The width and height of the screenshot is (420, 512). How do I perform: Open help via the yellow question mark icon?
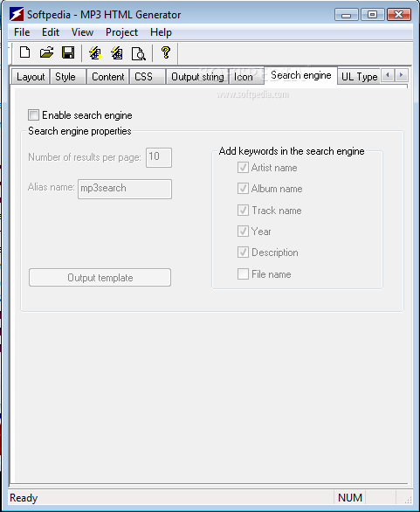click(x=166, y=52)
